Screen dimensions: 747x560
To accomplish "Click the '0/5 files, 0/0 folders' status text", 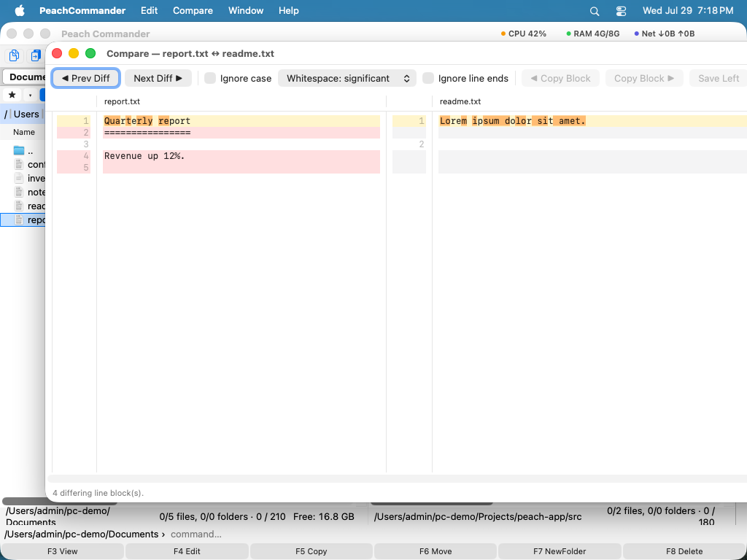I will 204,516.
